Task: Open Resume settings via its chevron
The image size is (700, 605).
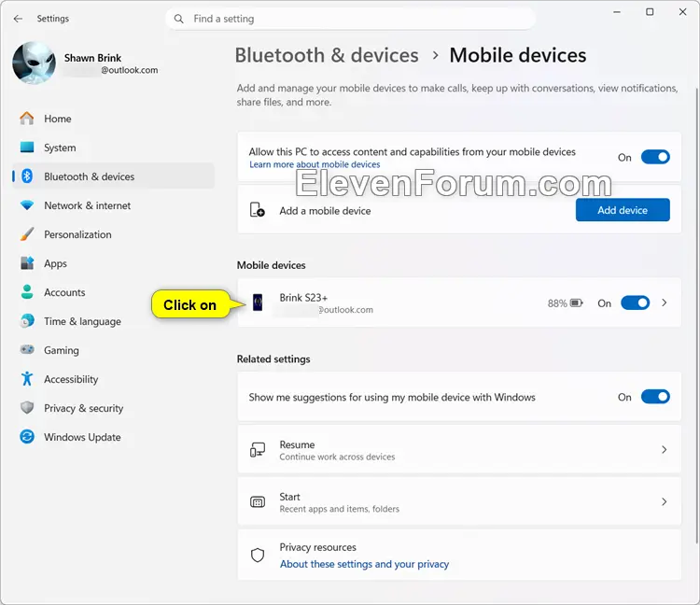Action: pyautogui.click(x=665, y=450)
